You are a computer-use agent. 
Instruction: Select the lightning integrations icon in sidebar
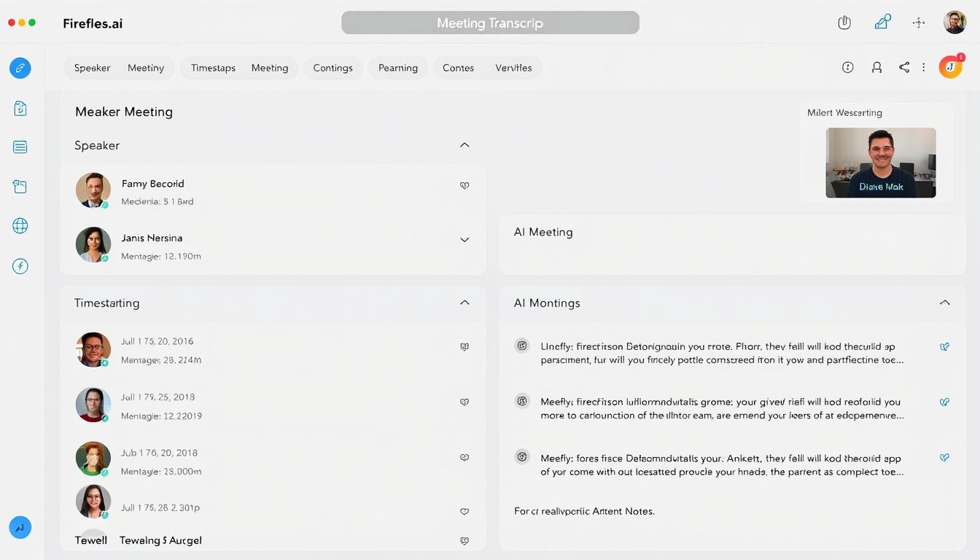tap(20, 265)
